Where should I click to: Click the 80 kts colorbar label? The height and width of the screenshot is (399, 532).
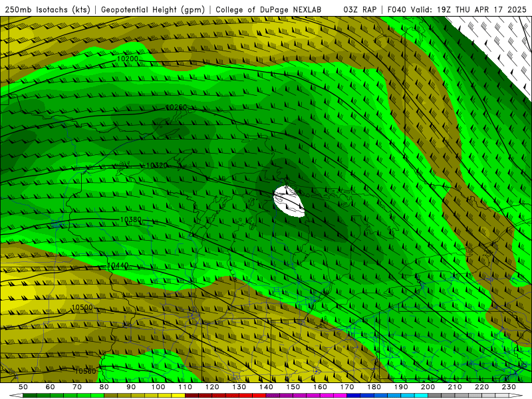(x=104, y=387)
